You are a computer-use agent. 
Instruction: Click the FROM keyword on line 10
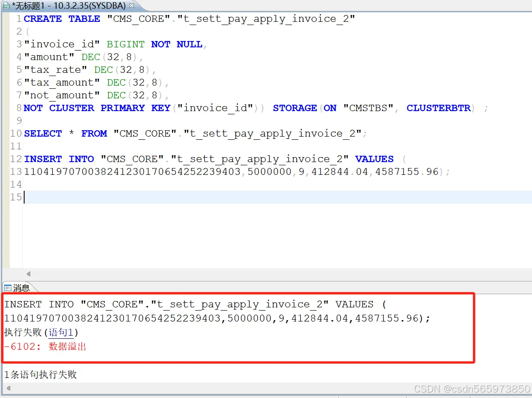(94, 133)
